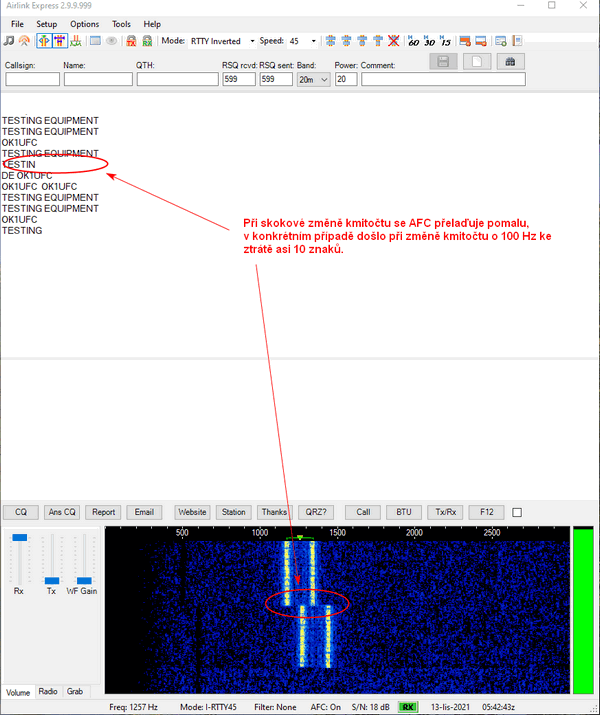Click the Callsign input field
The height and width of the screenshot is (715, 600).
point(31,79)
